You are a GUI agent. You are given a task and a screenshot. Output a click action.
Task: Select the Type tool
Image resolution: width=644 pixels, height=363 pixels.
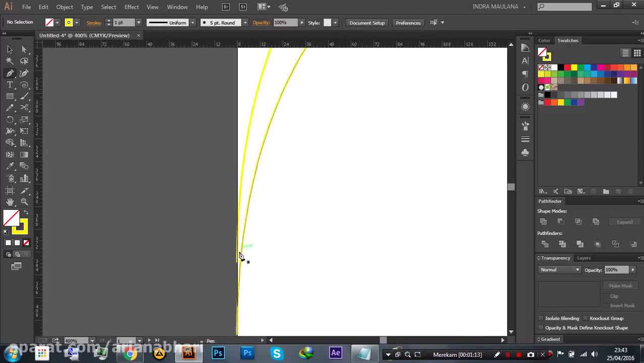[10, 85]
